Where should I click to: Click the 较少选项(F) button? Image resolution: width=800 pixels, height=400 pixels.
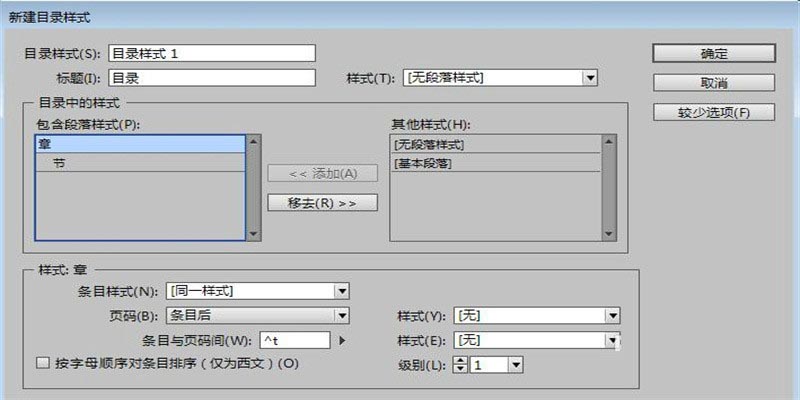coord(714,112)
